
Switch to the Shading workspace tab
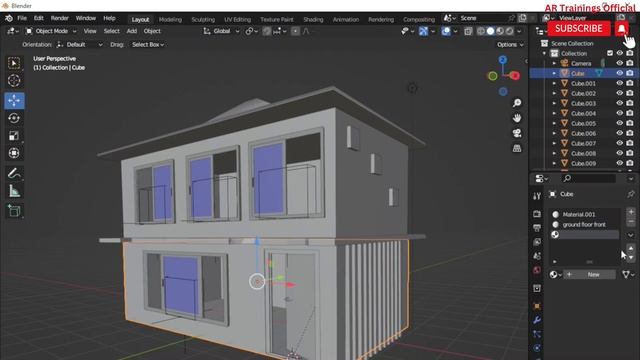pyautogui.click(x=313, y=19)
